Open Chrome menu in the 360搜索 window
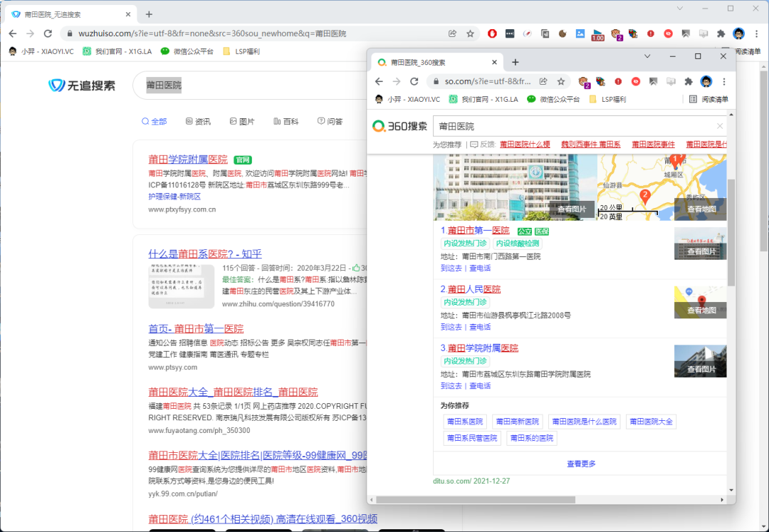 724,81
